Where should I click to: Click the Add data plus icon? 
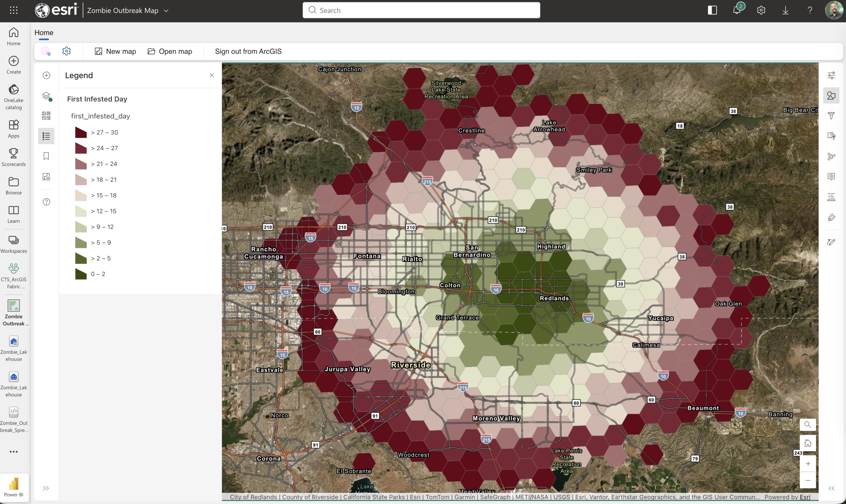[x=47, y=75]
